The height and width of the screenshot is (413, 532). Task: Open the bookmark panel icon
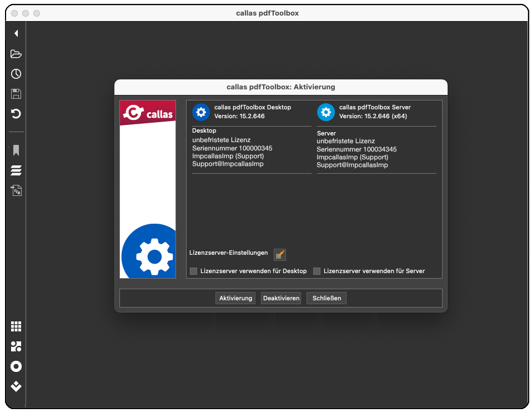tap(16, 150)
